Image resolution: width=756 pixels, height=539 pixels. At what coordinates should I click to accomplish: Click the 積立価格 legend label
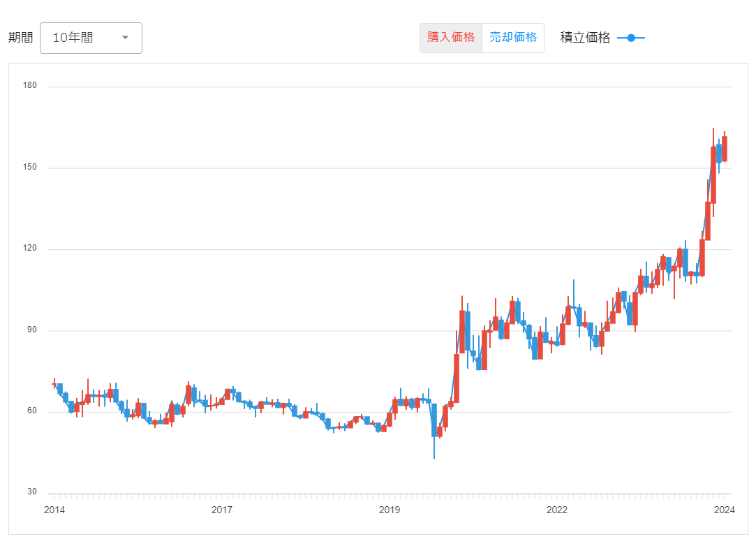pos(585,38)
